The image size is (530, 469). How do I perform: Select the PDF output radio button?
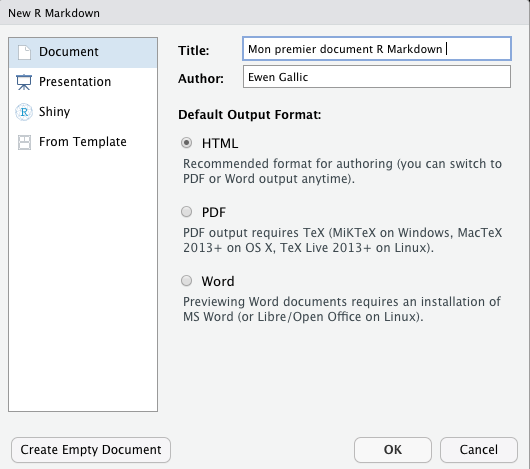coord(186,212)
